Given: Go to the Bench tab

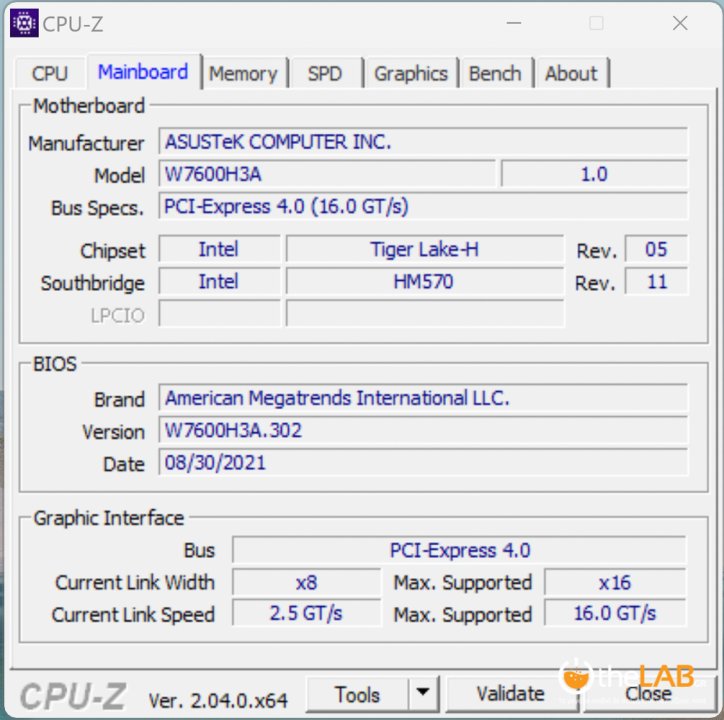Looking at the screenshot, I should pos(495,73).
